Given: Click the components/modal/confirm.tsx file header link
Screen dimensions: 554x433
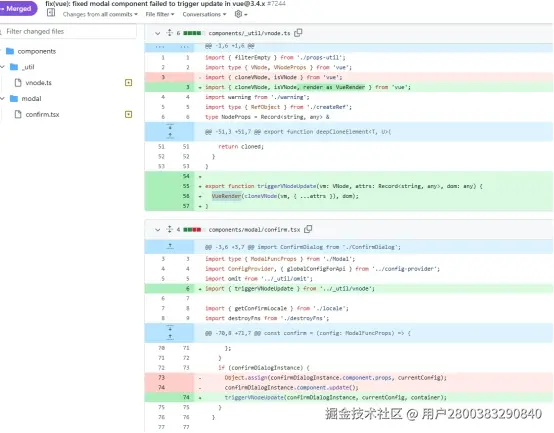Looking at the screenshot, I should tap(254, 230).
